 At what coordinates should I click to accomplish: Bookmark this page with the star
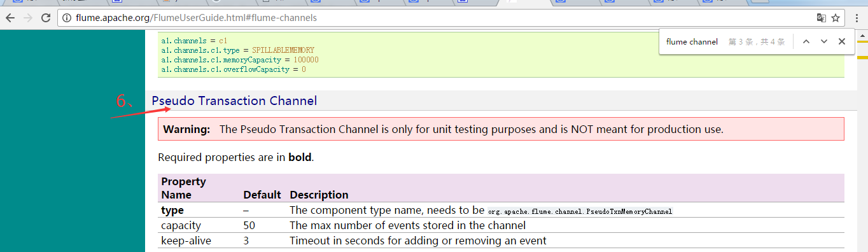click(x=836, y=18)
